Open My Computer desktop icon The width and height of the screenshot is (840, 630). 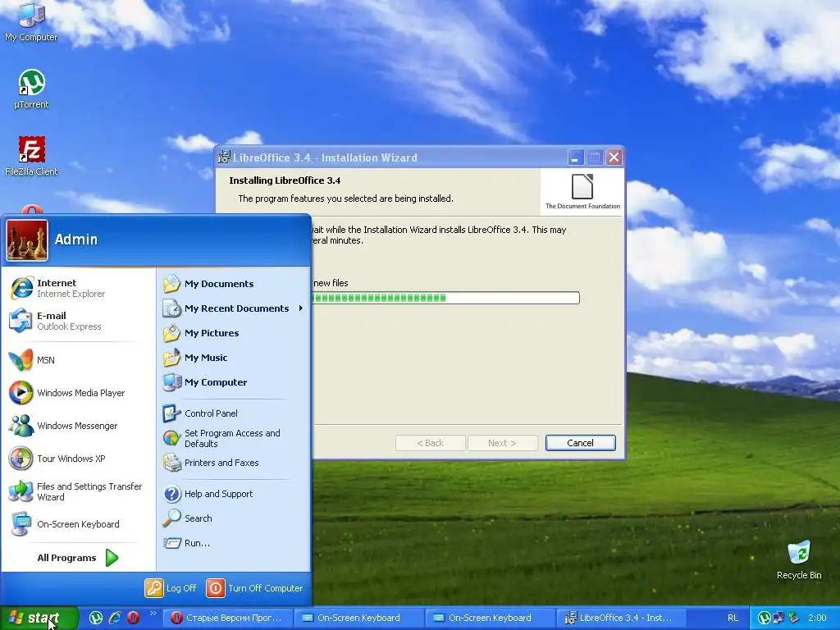tap(31, 21)
